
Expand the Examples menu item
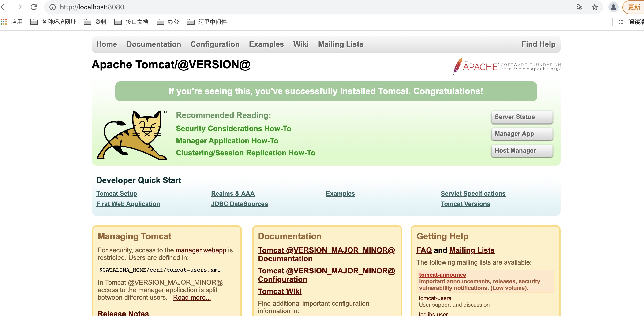(266, 44)
